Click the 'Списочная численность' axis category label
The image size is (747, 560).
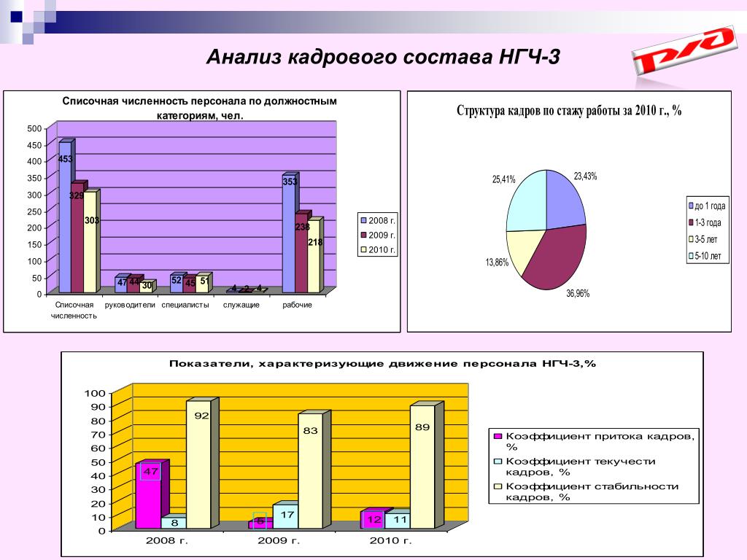[x=74, y=310]
